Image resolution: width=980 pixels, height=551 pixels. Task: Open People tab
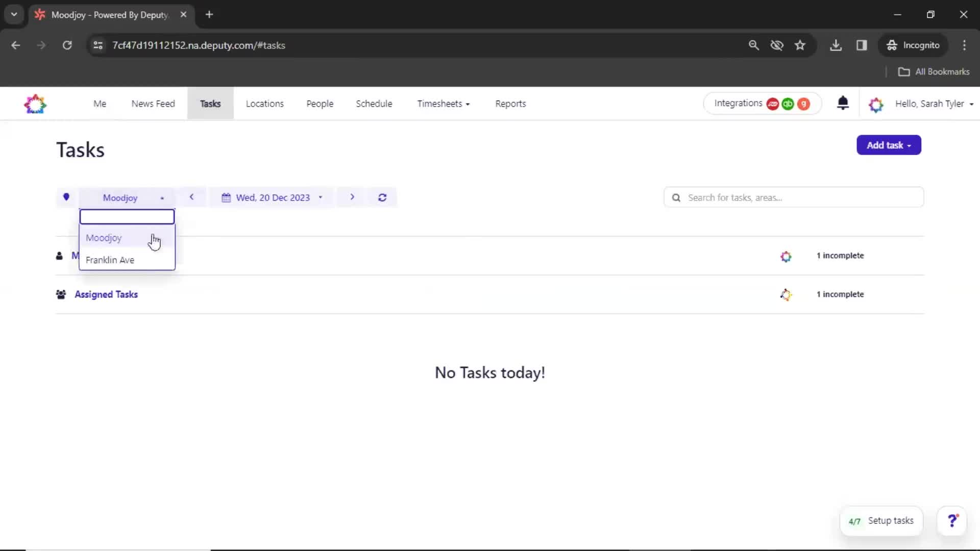[x=320, y=104]
